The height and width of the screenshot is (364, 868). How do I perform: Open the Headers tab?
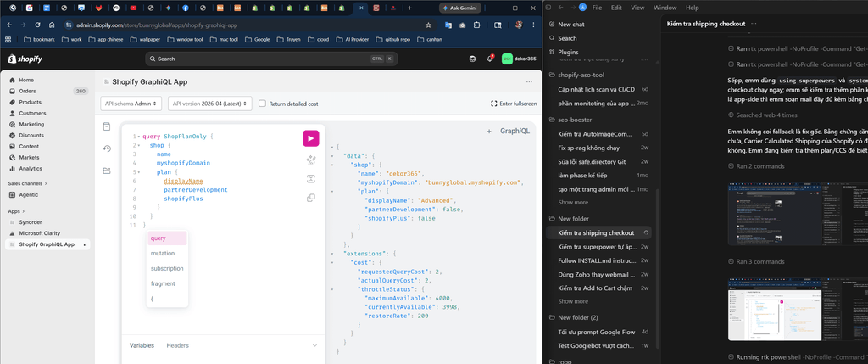[178, 345]
